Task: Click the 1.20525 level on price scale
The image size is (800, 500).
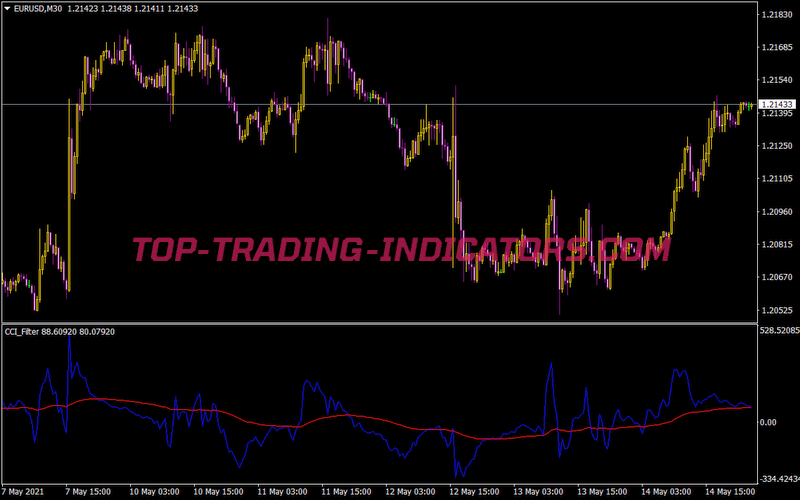Action: [x=777, y=310]
